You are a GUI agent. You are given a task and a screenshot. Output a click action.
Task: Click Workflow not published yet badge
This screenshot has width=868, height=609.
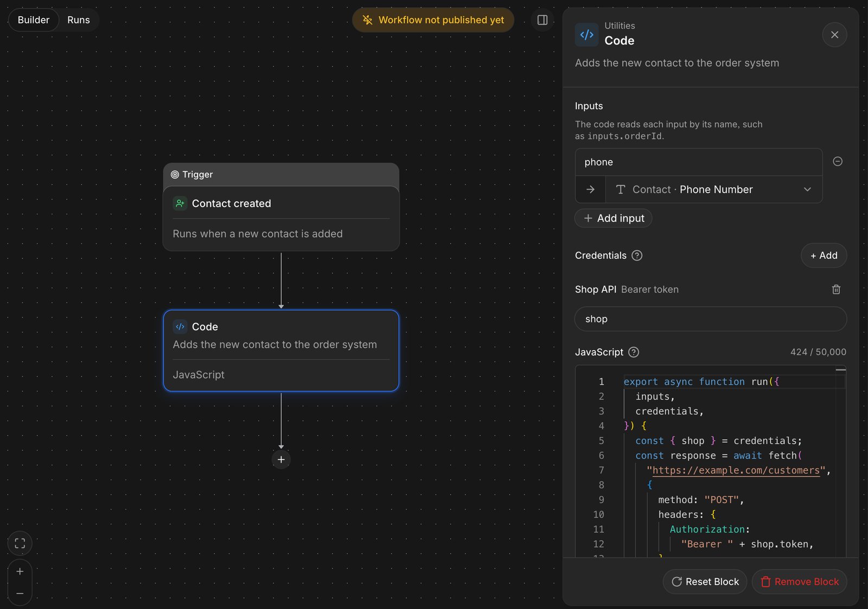pos(433,20)
